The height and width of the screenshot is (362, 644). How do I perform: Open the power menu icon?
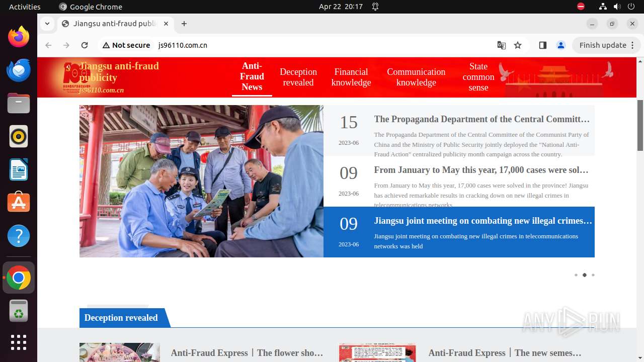[x=631, y=7]
